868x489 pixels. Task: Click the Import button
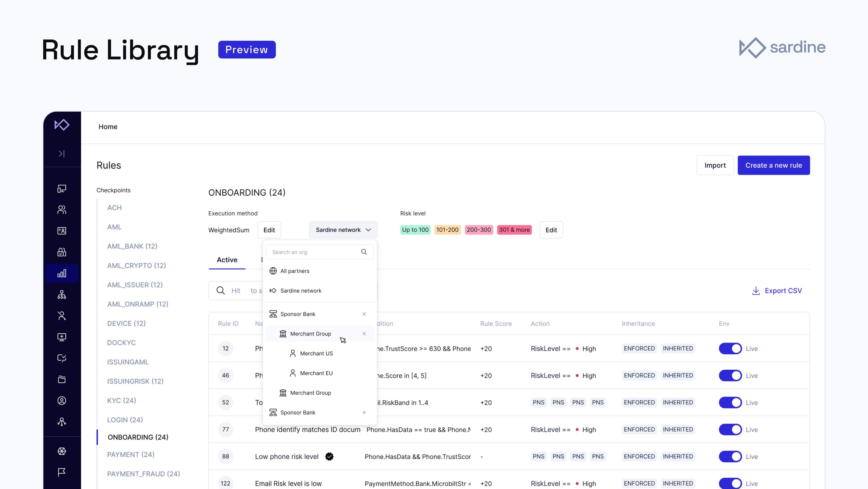coord(715,165)
